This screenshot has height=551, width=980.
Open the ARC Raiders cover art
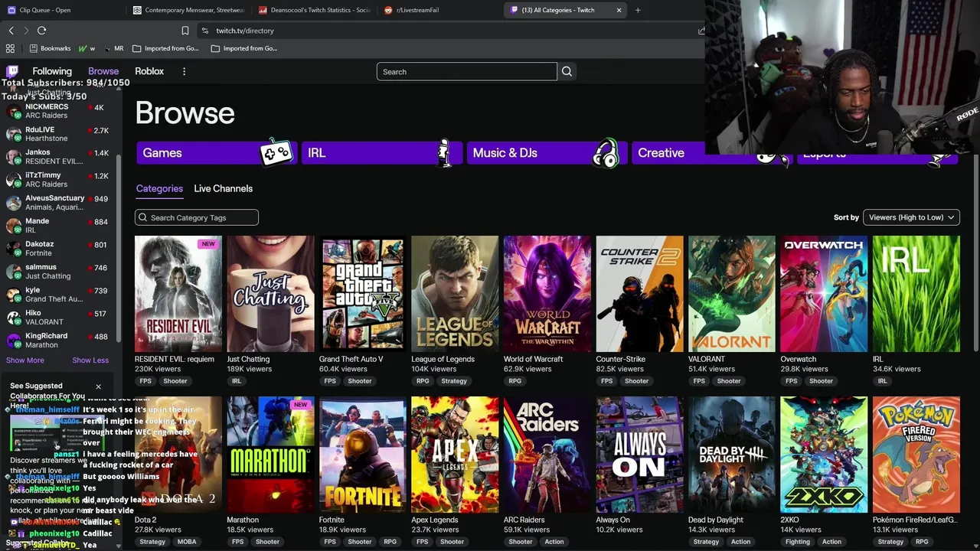click(547, 455)
